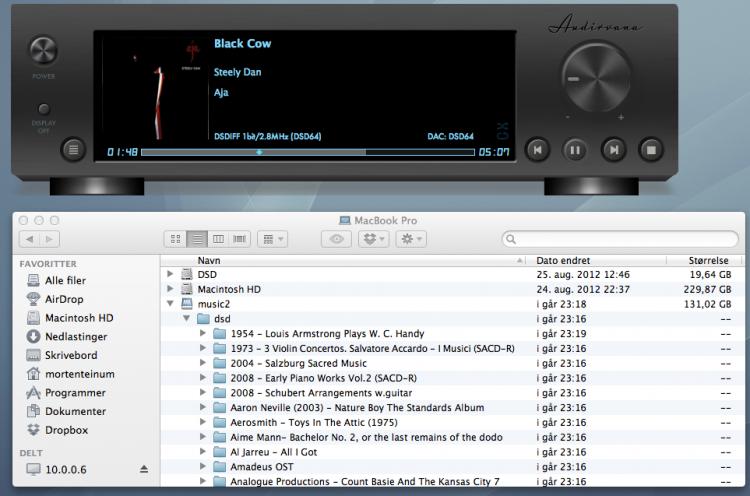Turn off the Audirvana display button
This screenshot has width=750, height=496.
point(44,109)
